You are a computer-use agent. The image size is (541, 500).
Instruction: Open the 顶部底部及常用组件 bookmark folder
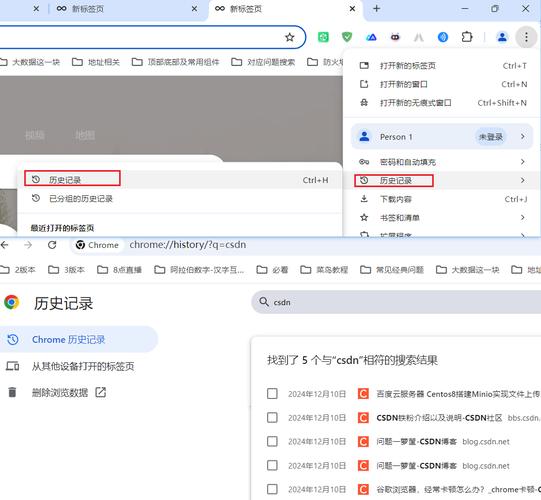tap(176, 62)
